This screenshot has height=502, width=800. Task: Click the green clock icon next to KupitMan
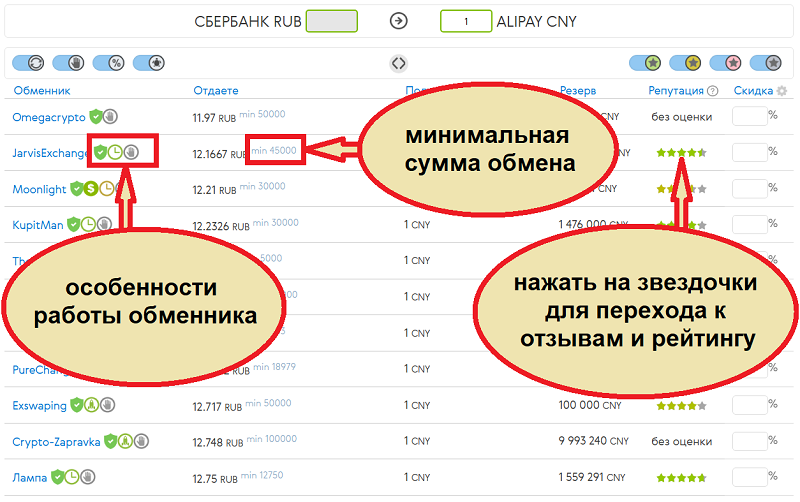pos(89,224)
